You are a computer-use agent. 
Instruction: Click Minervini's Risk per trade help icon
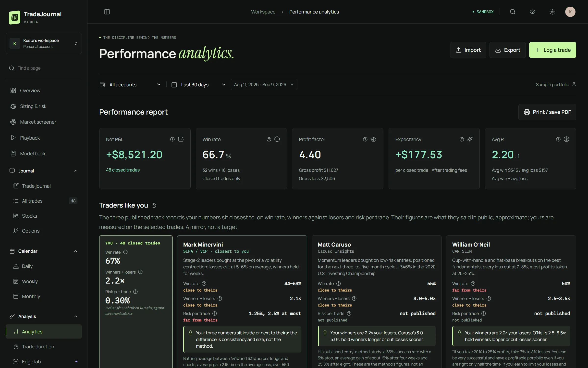[x=215, y=314]
